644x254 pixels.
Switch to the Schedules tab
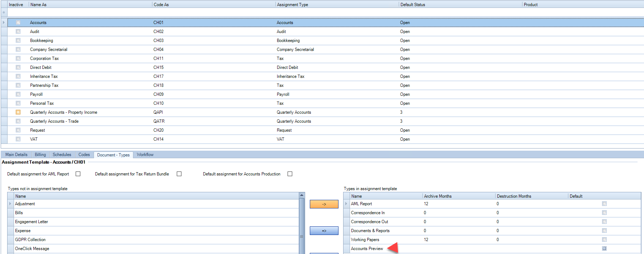pyautogui.click(x=62, y=155)
